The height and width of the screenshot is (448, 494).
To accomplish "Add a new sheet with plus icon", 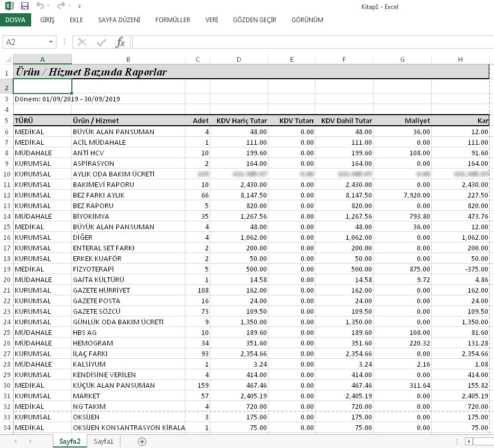I will (142, 441).
